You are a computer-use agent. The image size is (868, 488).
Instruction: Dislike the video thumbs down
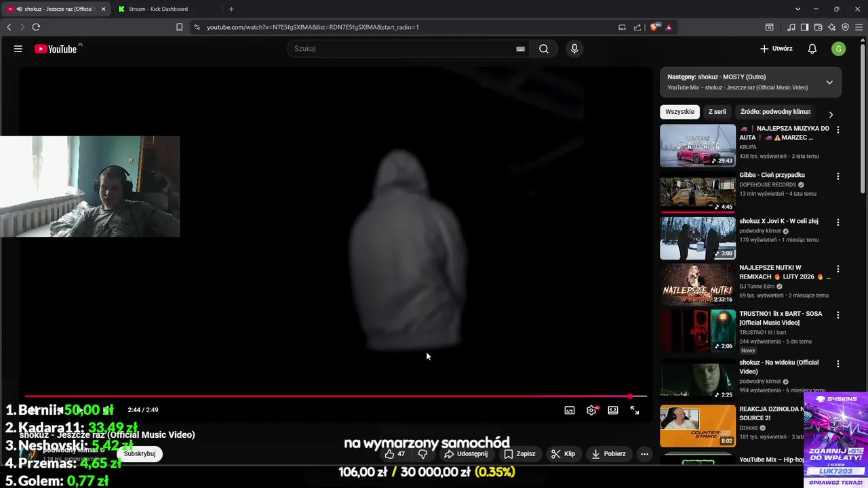click(x=423, y=454)
